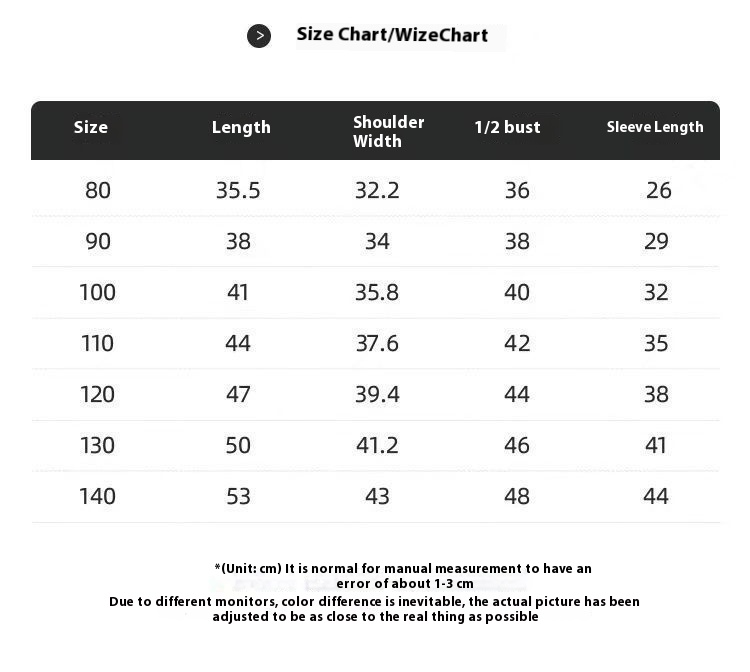Click the Shoulder Width column header

click(x=388, y=131)
